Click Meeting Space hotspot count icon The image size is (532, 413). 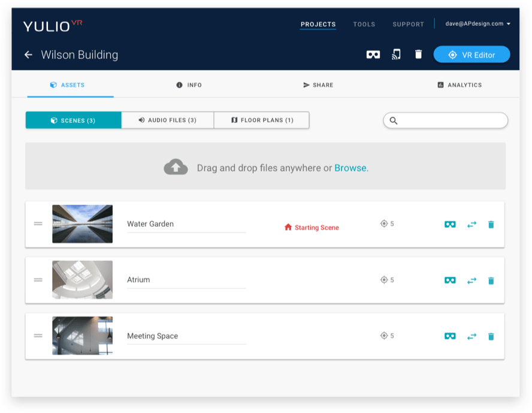(384, 336)
